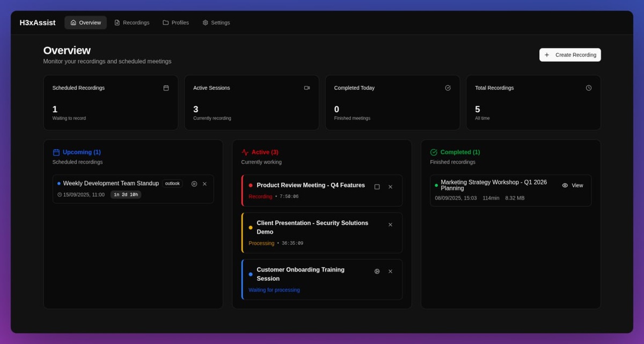The height and width of the screenshot is (344, 644).
Task: Click the 114min duration value
Action: point(491,199)
